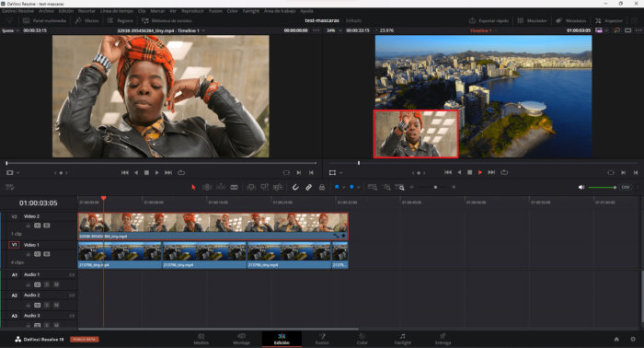Click the Position Lock padlock icon
644x348 pixels.
pyautogui.click(x=322, y=188)
